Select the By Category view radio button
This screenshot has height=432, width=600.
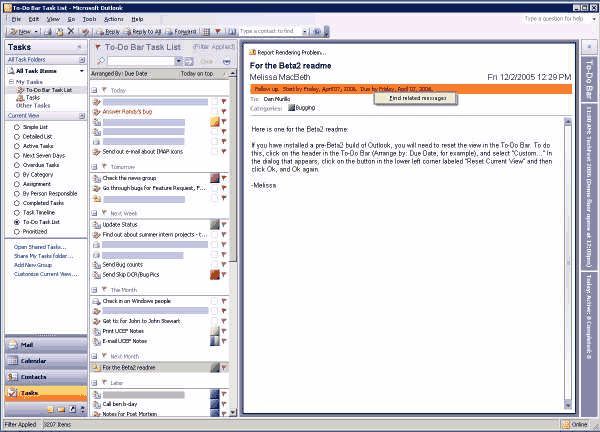pos(16,174)
